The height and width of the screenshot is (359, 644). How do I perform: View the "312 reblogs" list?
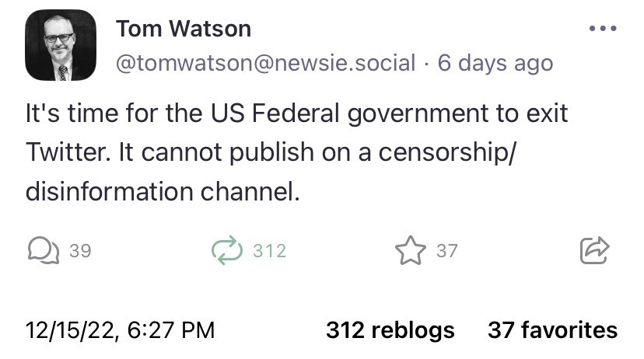click(390, 329)
